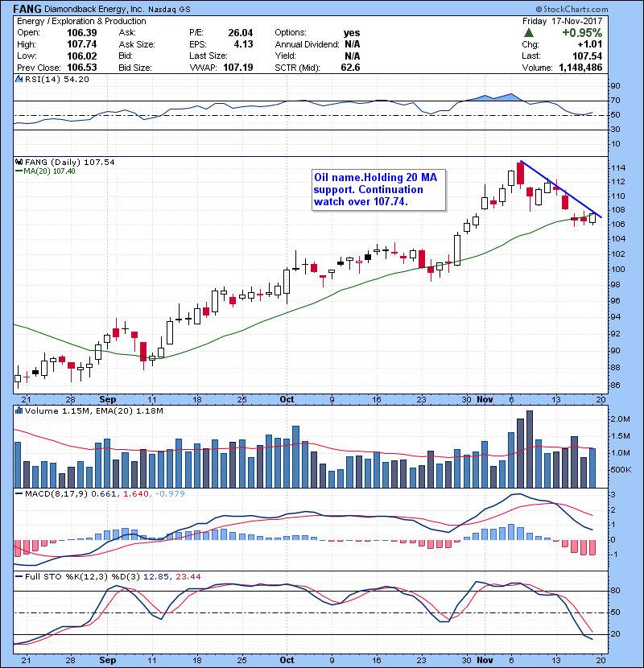644x668 pixels.
Task: Click the blue descending trendline on price chart
Action: (x=561, y=190)
